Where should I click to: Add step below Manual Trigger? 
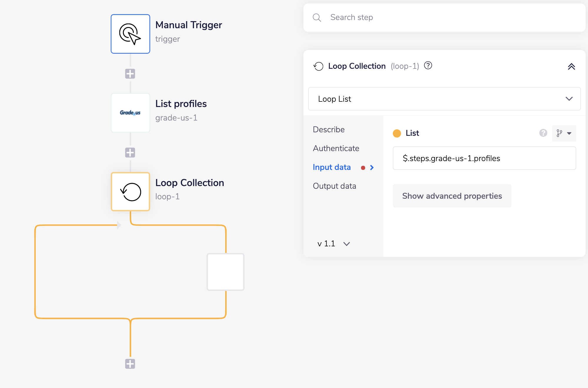coord(130,74)
